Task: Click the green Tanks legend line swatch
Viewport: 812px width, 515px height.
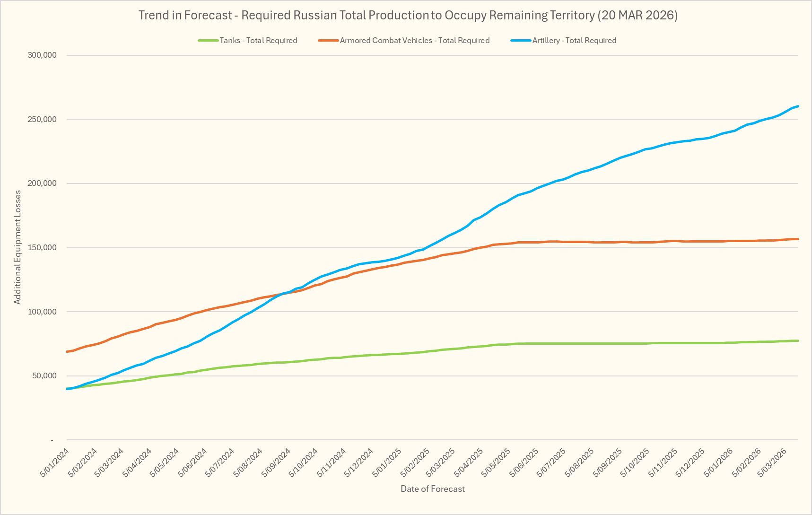Action: (x=208, y=41)
